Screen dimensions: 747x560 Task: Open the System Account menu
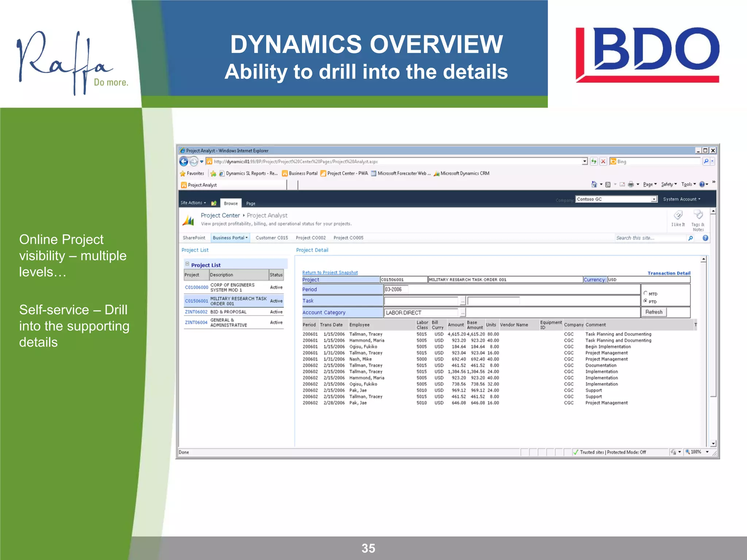[682, 199]
